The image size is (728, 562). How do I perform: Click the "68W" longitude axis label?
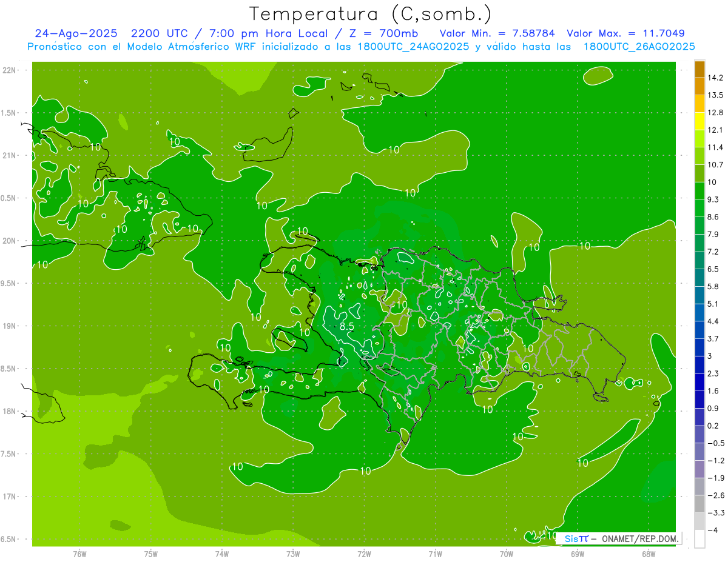tap(649, 554)
